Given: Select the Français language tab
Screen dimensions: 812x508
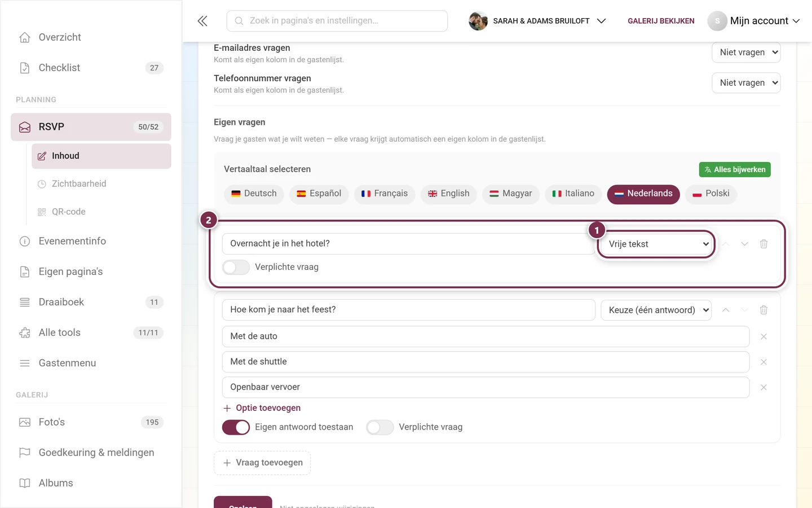Looking at the screenshot, I should click(385, 194).
